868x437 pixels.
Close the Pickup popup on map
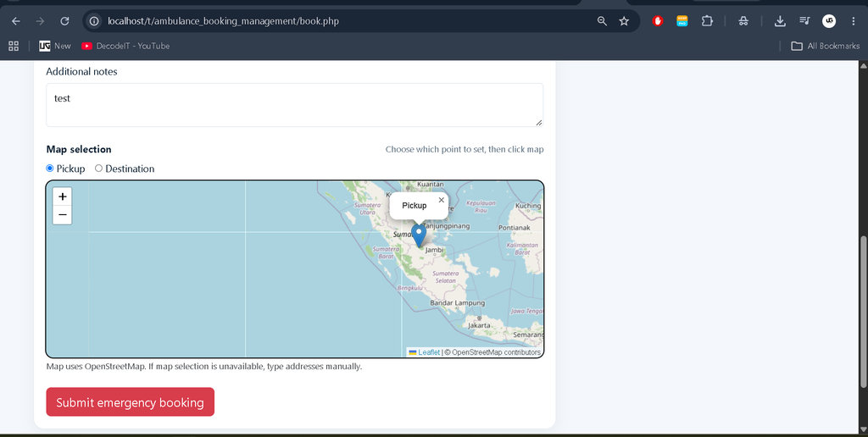441,200
